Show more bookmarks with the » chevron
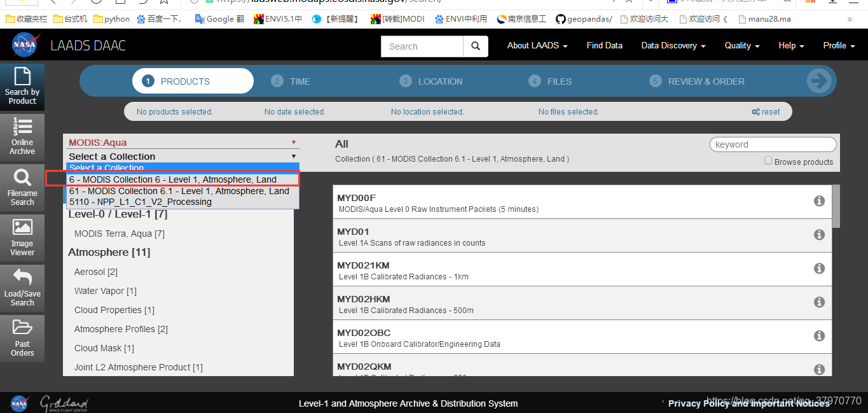 coord(850,19)
